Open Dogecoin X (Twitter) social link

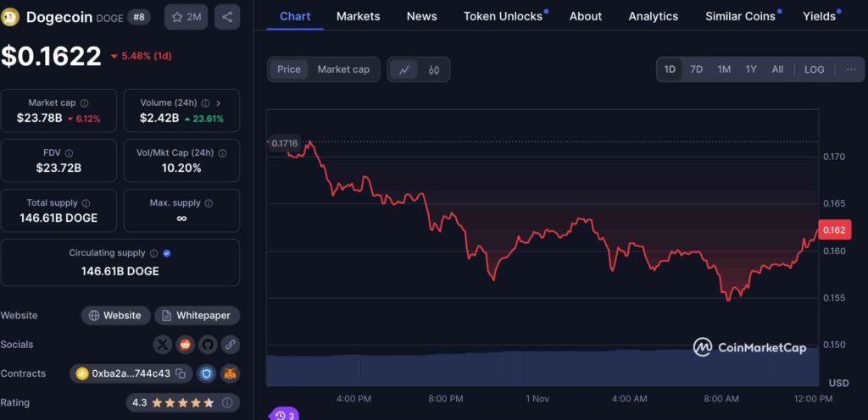pyautogui.click(x=162, y=345)
